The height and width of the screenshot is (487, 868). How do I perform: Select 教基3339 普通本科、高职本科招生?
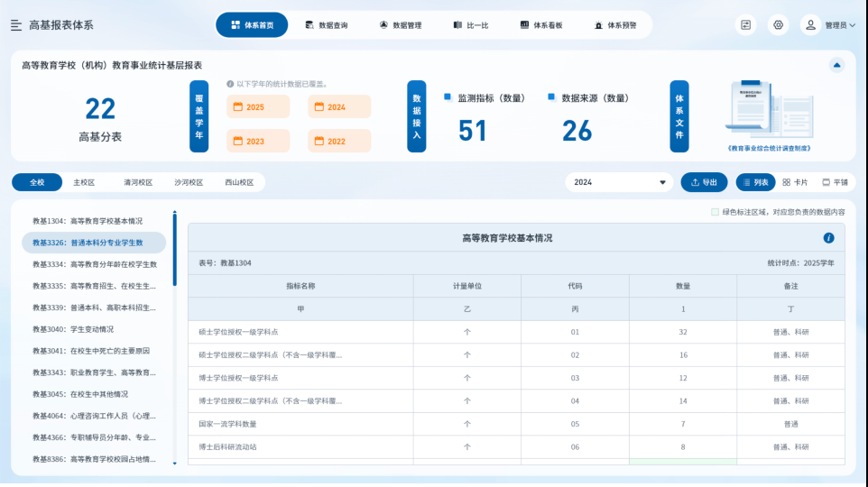pyautogui.click(x=94, y=308)
